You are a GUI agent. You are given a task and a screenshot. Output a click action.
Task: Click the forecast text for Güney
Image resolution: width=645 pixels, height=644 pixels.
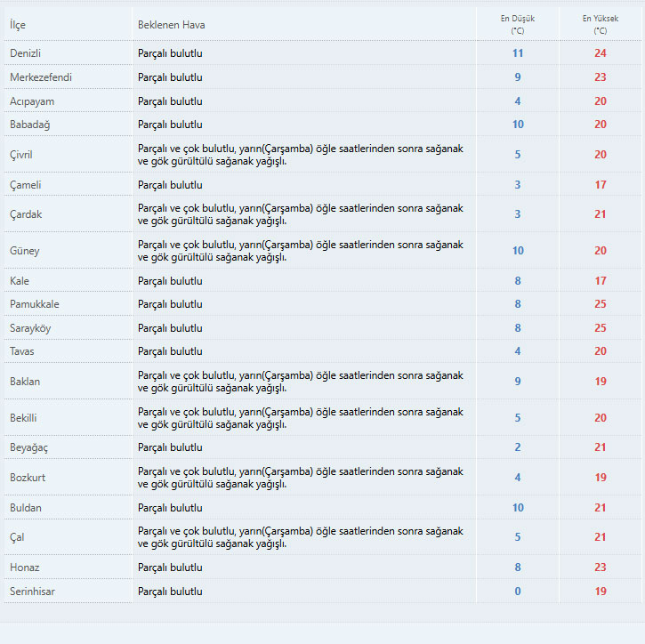pyautogui.click(x=300, y=251)
